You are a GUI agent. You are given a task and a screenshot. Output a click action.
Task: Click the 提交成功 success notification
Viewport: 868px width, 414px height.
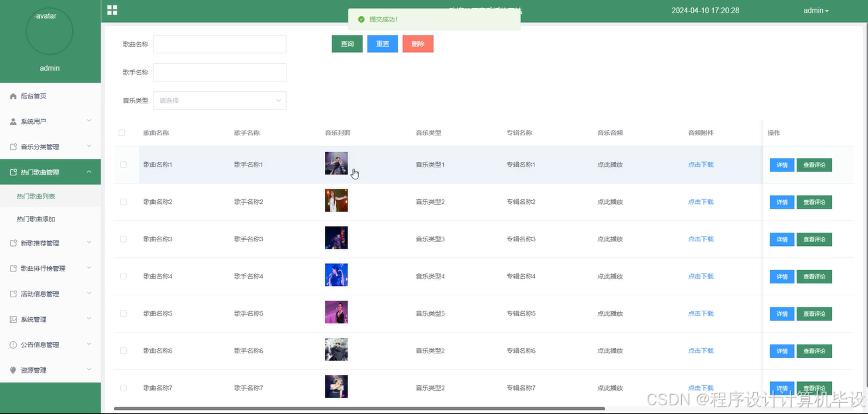434,19
